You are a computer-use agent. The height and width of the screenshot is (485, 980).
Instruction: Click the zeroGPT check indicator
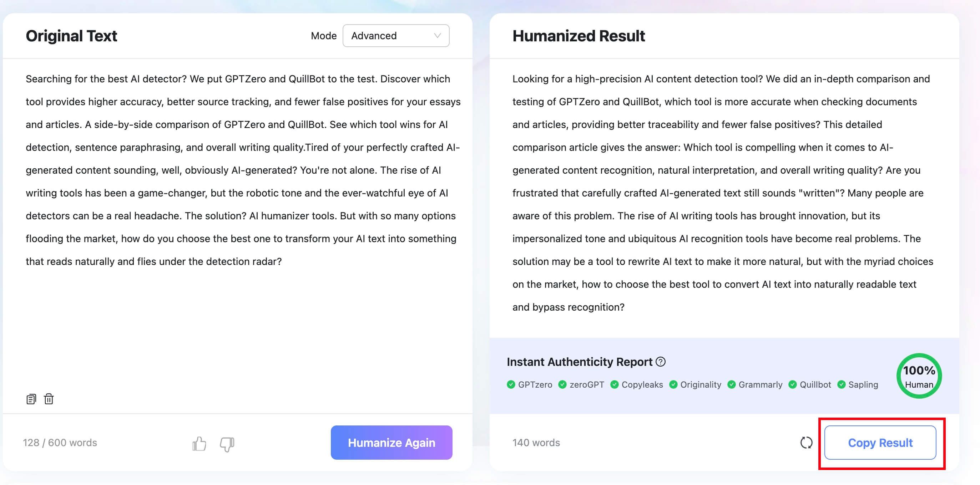pos(581,384)
